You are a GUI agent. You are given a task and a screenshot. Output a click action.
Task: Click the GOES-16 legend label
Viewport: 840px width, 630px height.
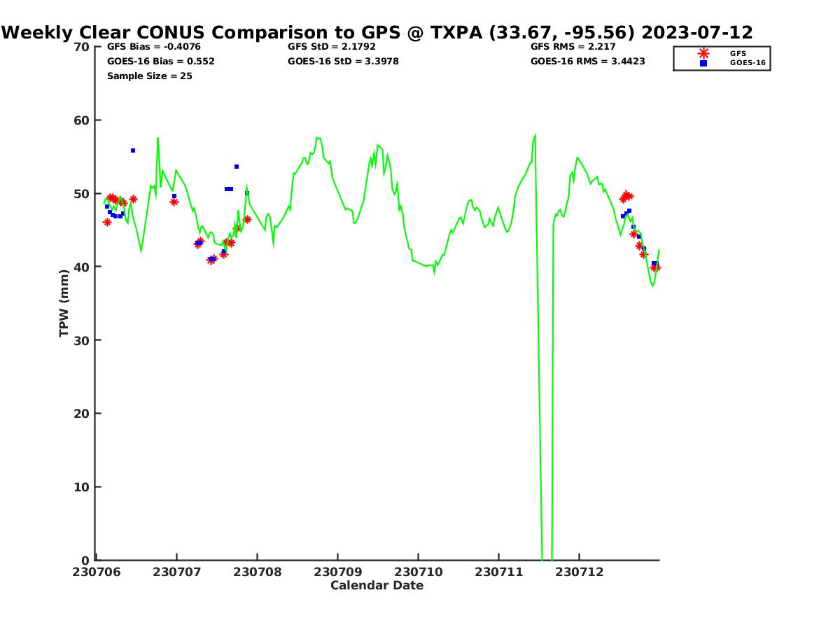pyautogui.click(x=748, y=63)
